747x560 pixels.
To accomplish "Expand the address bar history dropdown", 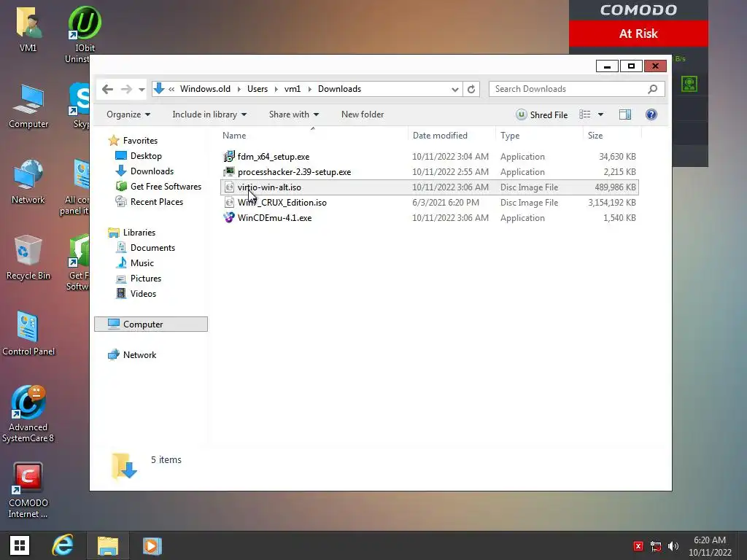I will coord(455,89).
